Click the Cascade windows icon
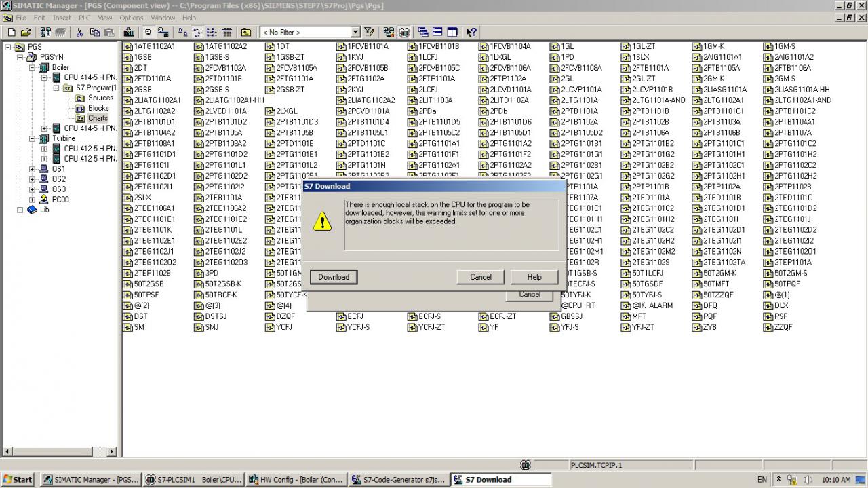Image resolution: width=868 pixels, height=488 pixels. click(423, 32)
